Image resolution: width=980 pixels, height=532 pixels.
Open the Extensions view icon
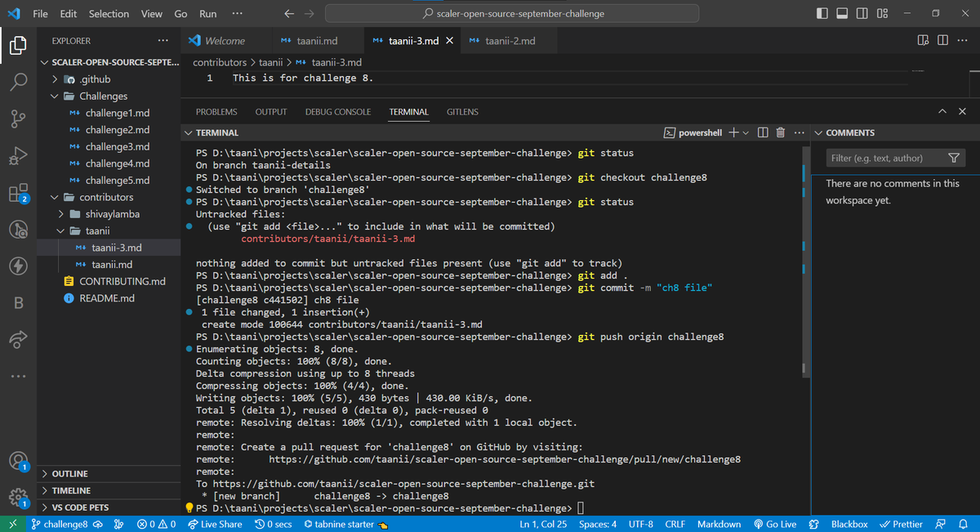(18, 193)
